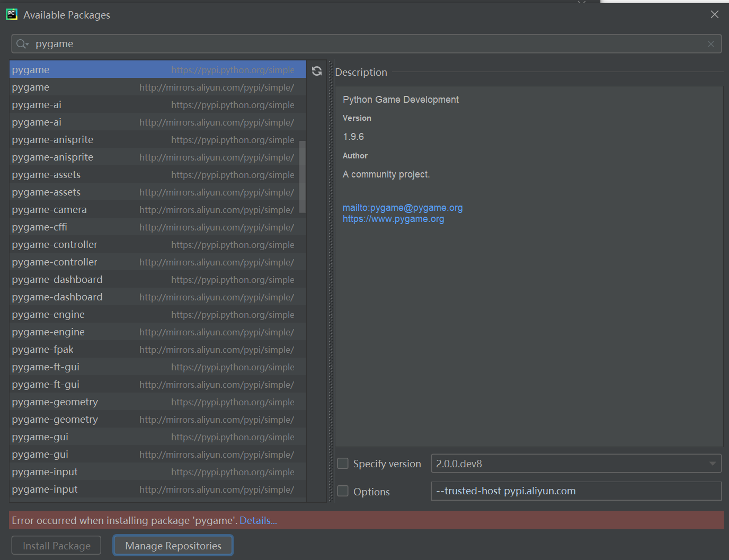Select pygame-engine from mirrors.aliyun.com

[x=158, y=332]
